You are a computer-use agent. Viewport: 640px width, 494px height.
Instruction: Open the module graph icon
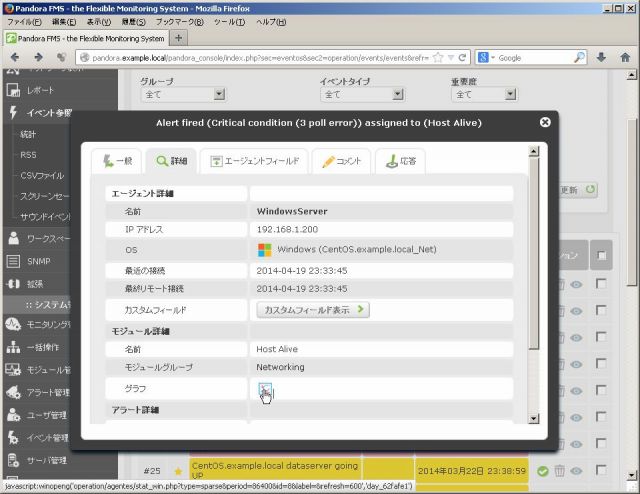point(265,389)
